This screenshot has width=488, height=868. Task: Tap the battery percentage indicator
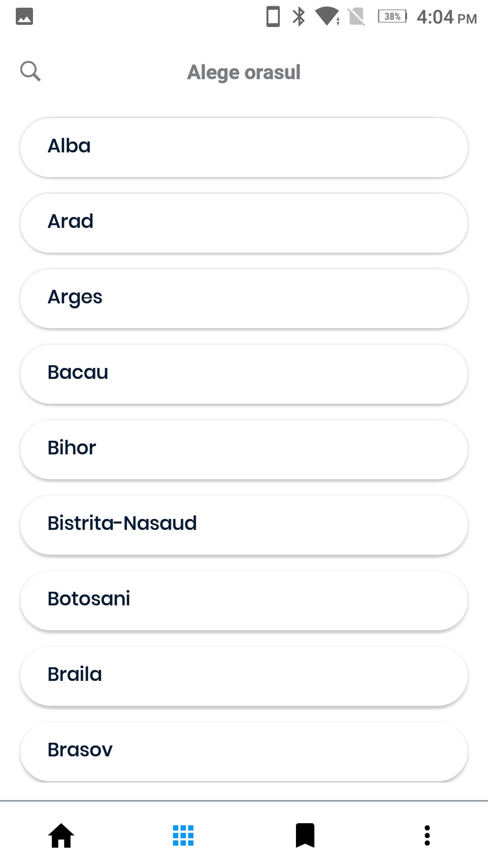point(392,17)
